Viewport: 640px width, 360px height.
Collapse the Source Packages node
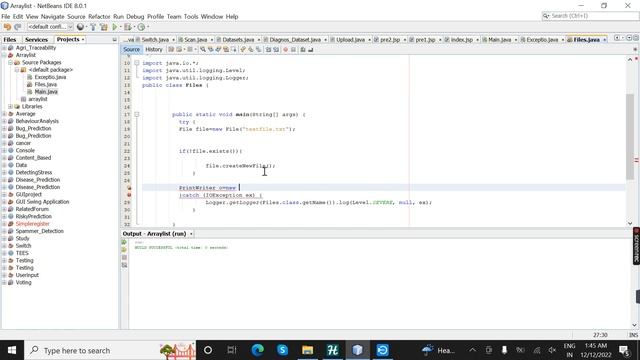(x=11, y=62)
